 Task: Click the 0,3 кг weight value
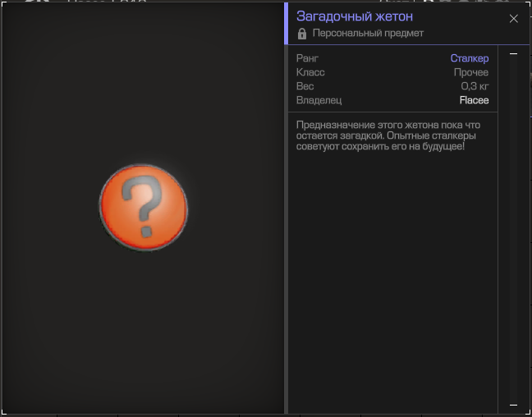pos(475,86)
